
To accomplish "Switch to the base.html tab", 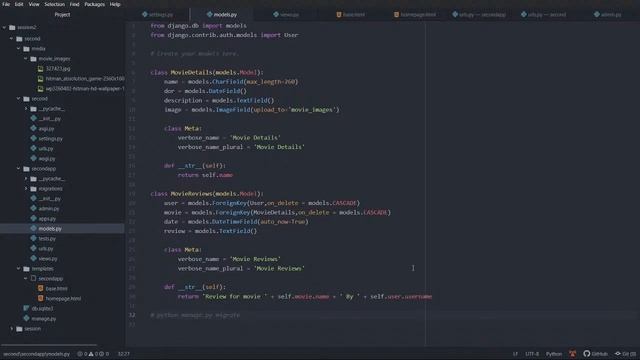I will pos(350,14).
